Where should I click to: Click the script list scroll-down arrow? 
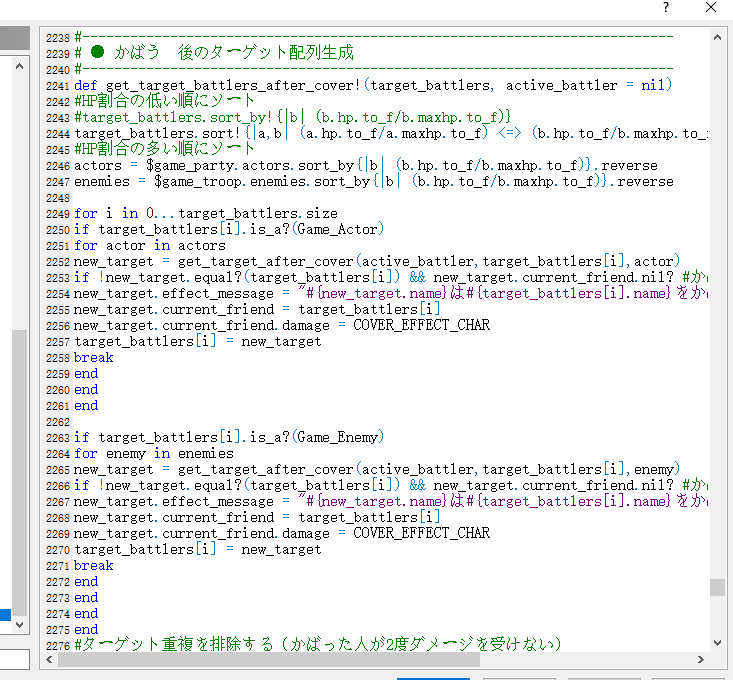point(19,624)
